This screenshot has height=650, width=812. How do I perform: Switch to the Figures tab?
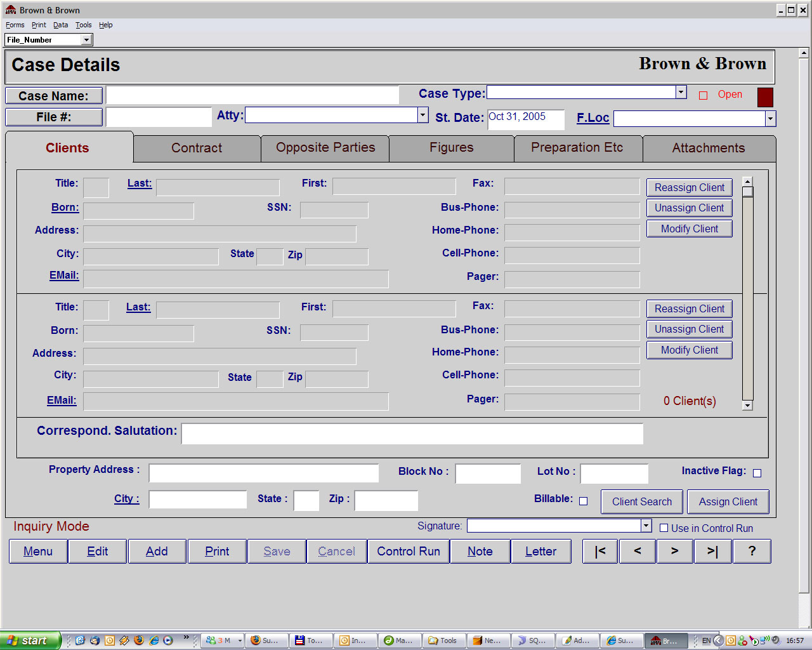[x=452, y=148]
